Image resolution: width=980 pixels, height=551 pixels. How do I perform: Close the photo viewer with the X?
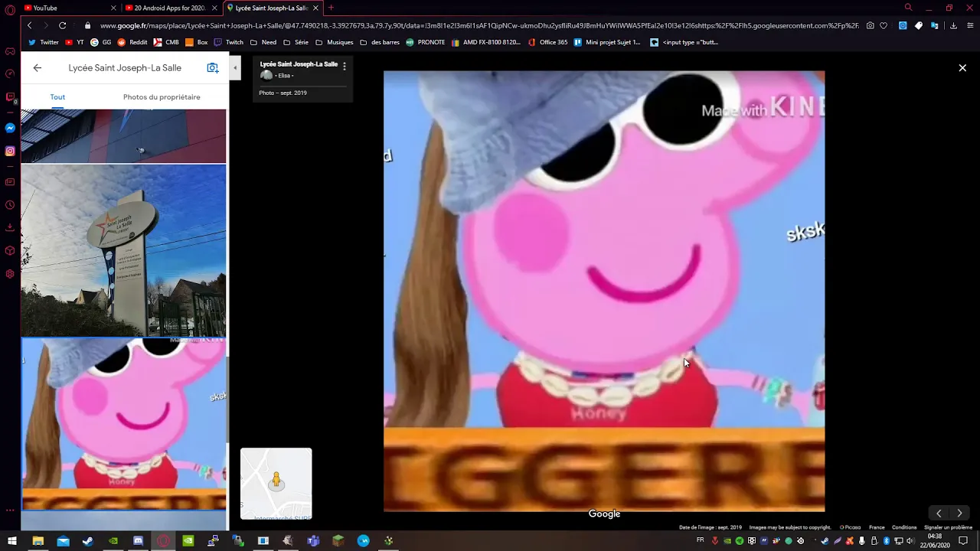[962, 68]
